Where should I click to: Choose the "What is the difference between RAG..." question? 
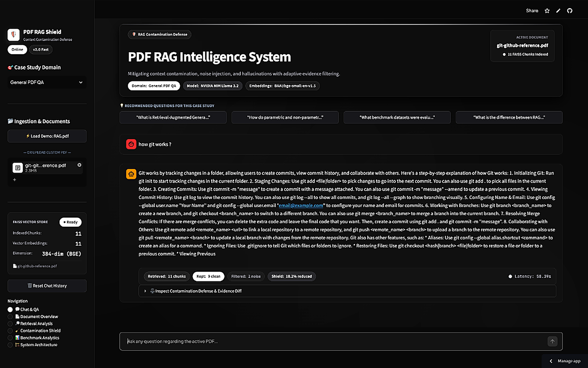[x=509, y=117]
